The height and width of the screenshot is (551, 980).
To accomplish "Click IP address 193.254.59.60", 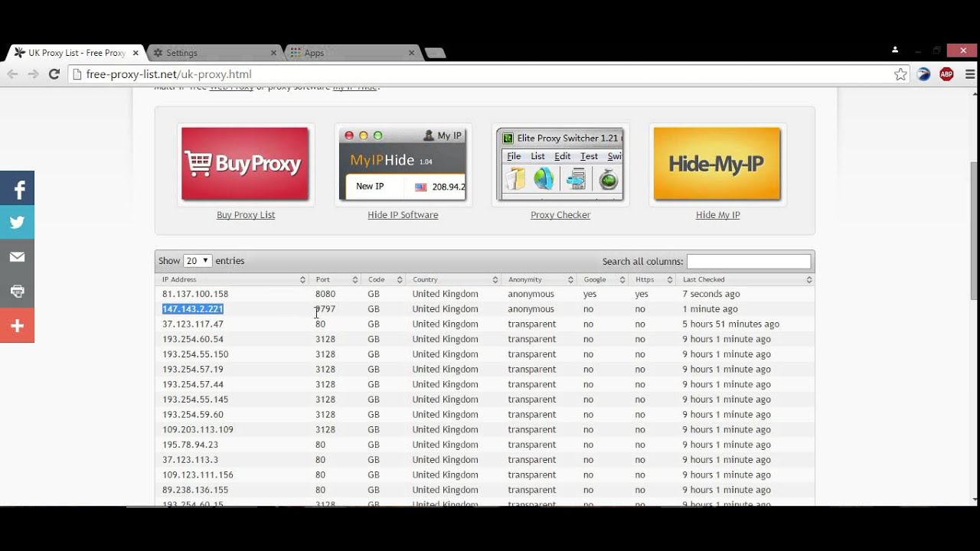I will point(193,415).
